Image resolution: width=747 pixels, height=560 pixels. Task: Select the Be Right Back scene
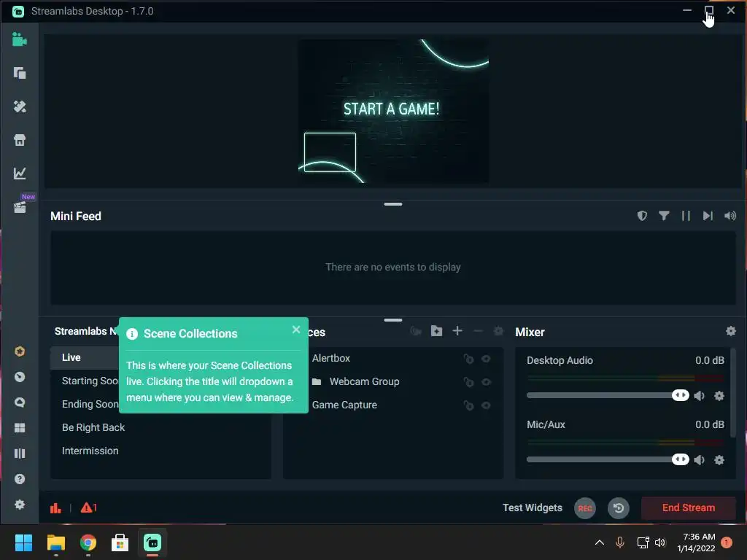tap(93, 427)
